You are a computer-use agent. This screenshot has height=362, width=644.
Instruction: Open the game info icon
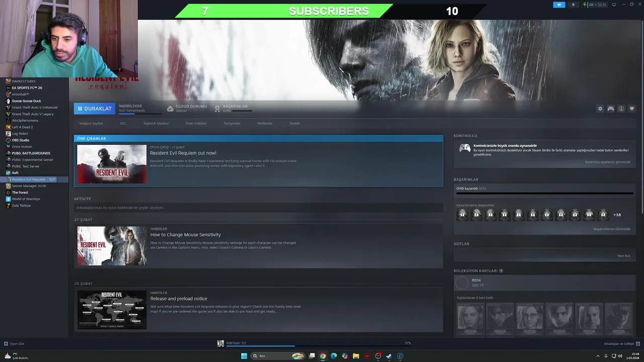621,109
